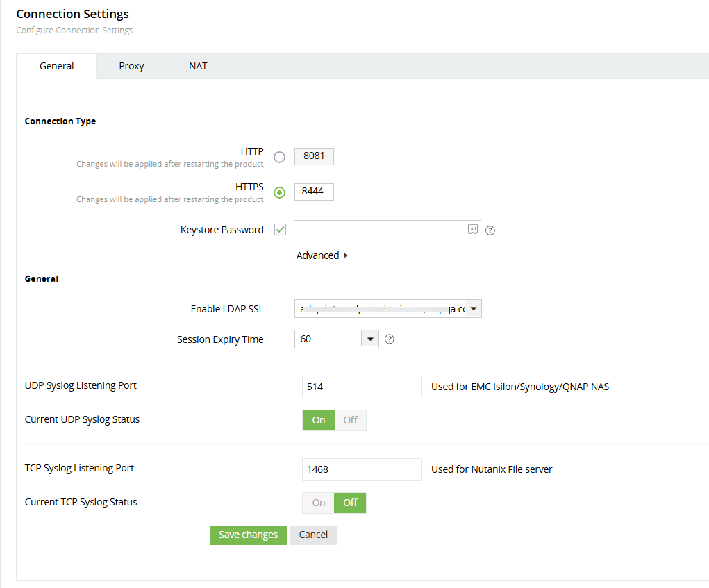Select the HTTPS connection type radio button

coord(280,192)
